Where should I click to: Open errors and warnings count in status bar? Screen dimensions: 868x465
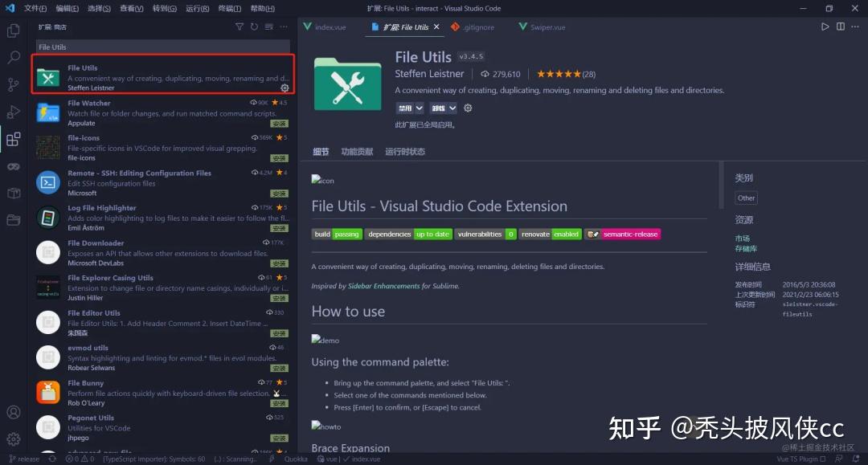[80, 459]
